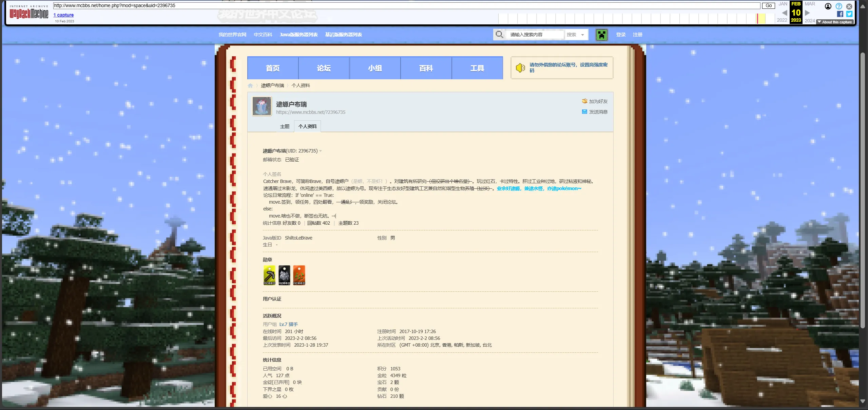The image size is (868, 410).
Task: Go to previous capture arrow
Action: 784,13
